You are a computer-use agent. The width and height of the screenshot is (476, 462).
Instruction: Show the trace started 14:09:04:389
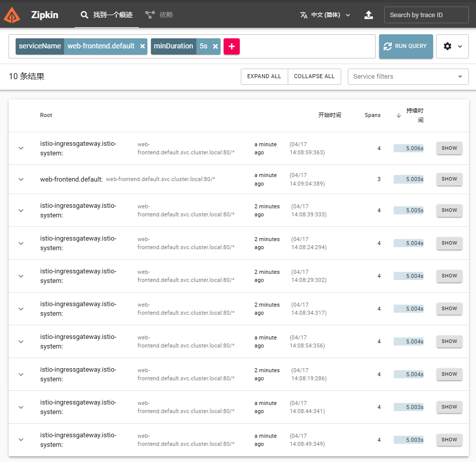click(x=449, y=179)
